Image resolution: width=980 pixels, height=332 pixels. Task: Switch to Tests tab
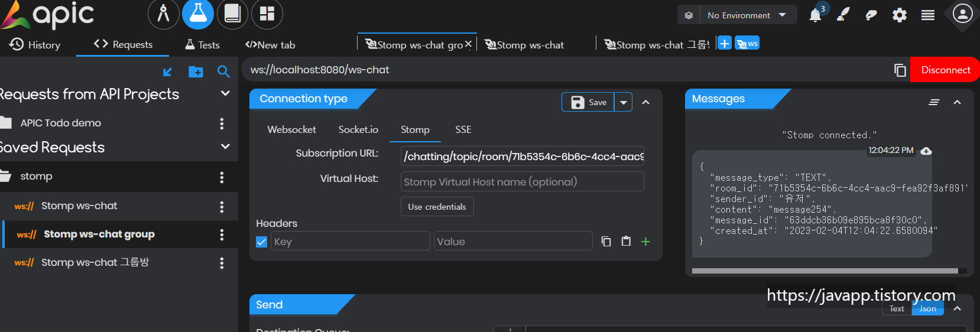pos(202,45)
